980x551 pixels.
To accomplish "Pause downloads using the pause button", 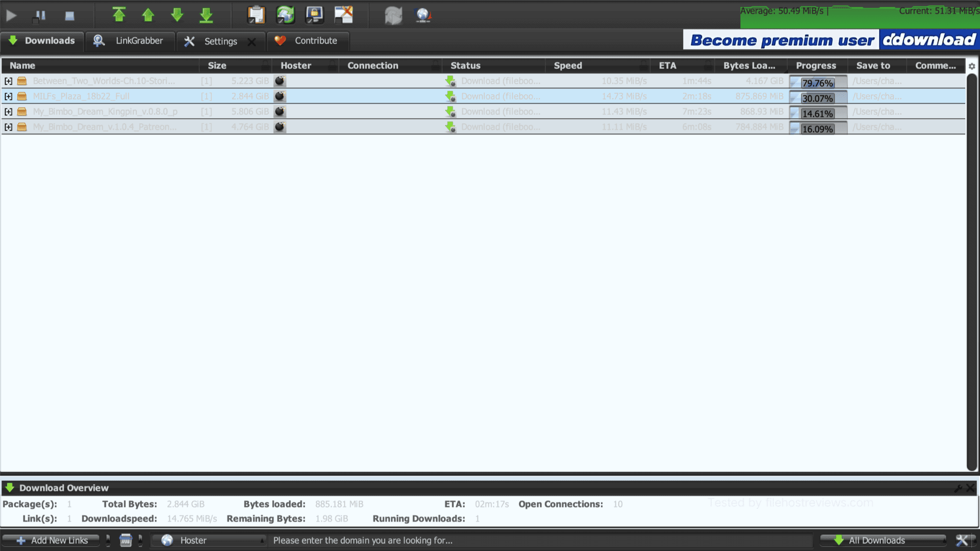I will (40, 16).
